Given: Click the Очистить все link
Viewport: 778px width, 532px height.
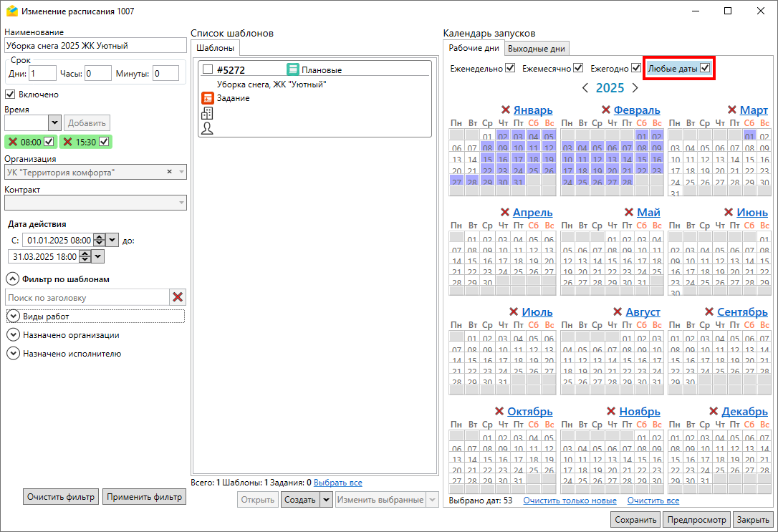Looking at the screenshot, I should (653, 500).
